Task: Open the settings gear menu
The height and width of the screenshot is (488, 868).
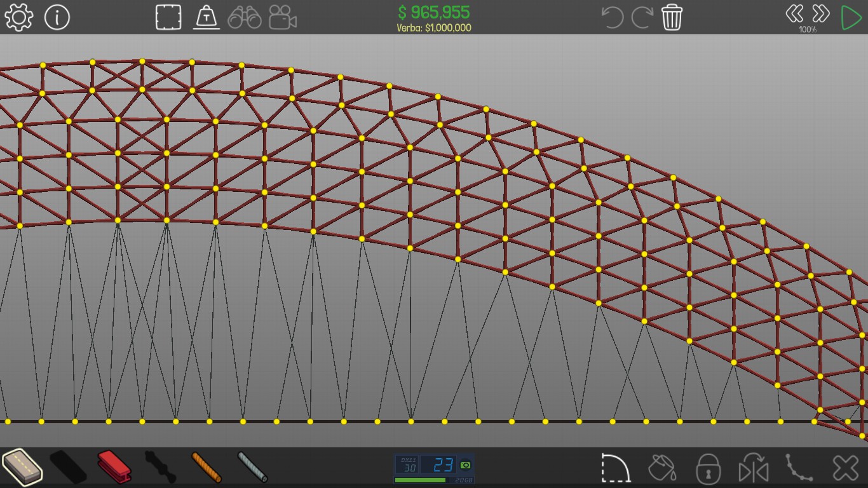Action: click(18, 17)
